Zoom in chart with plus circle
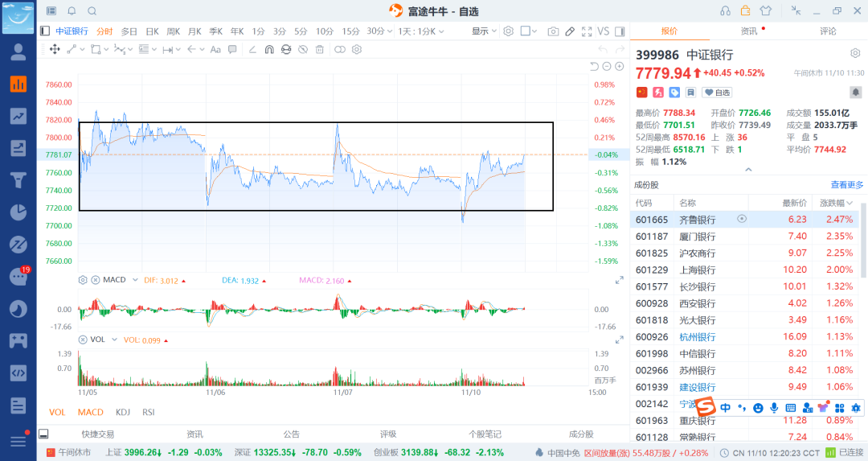868x461 pixels. click(620, 67)
